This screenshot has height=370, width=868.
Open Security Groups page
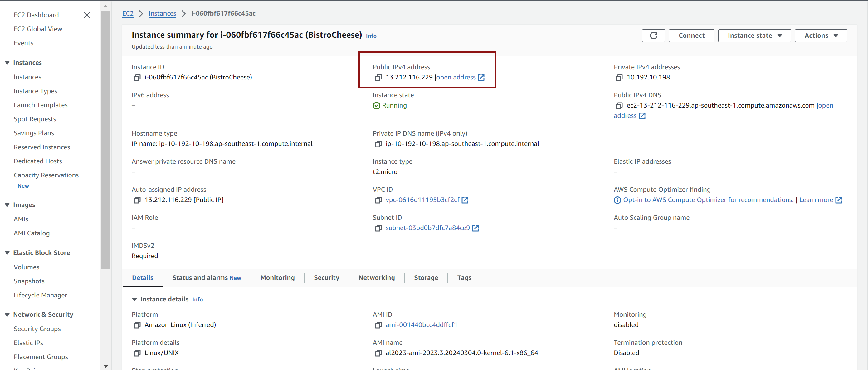click(x=37, y=329)
